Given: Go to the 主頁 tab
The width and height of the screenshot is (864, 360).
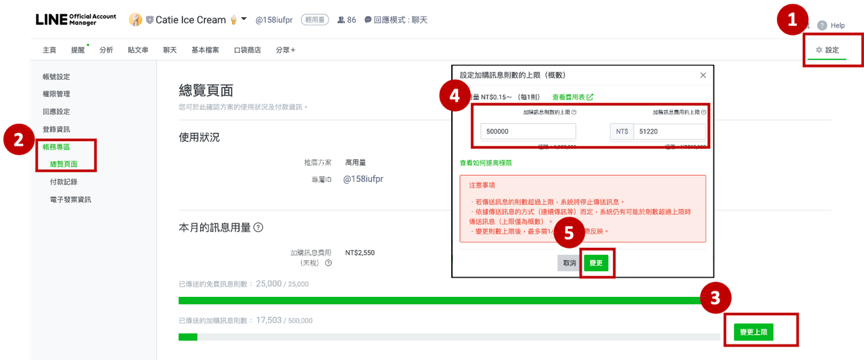Looking at the screenshot, I should tap(49, 50).
